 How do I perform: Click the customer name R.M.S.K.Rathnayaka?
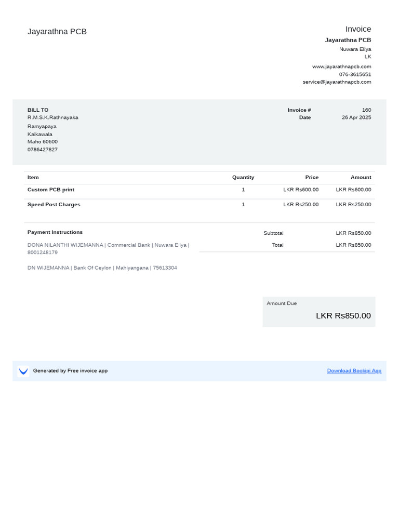53,117
